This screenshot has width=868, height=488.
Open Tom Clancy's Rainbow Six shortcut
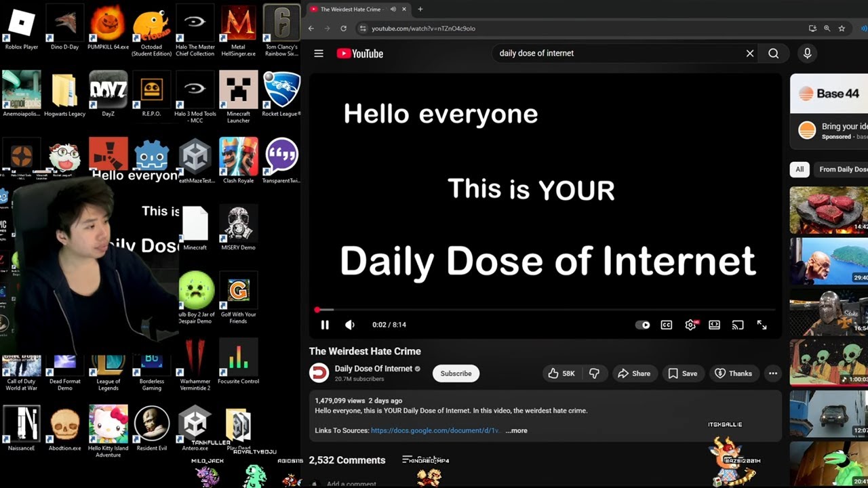(x=281, y=30)
